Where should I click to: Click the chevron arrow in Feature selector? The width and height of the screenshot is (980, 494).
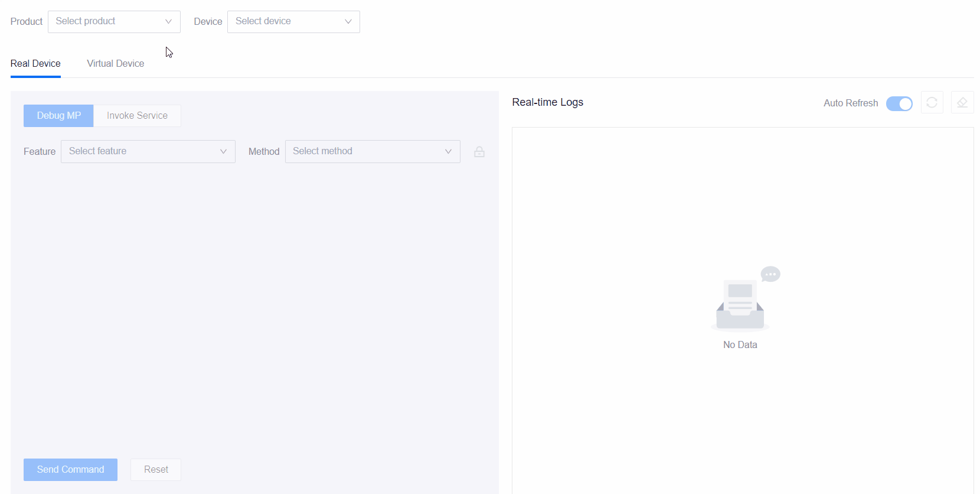pos(223,152)
